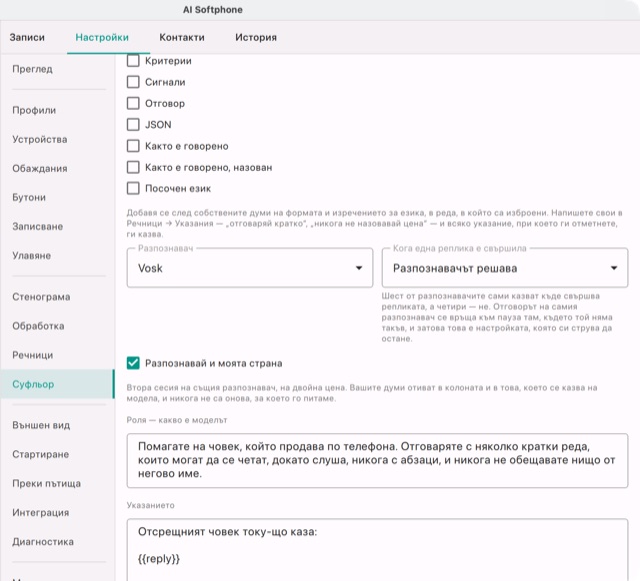Viewport: 640px width, 581px height.
Task: Open Интеграция settings section
Action: pyautogui.click(x=57, y=512)
